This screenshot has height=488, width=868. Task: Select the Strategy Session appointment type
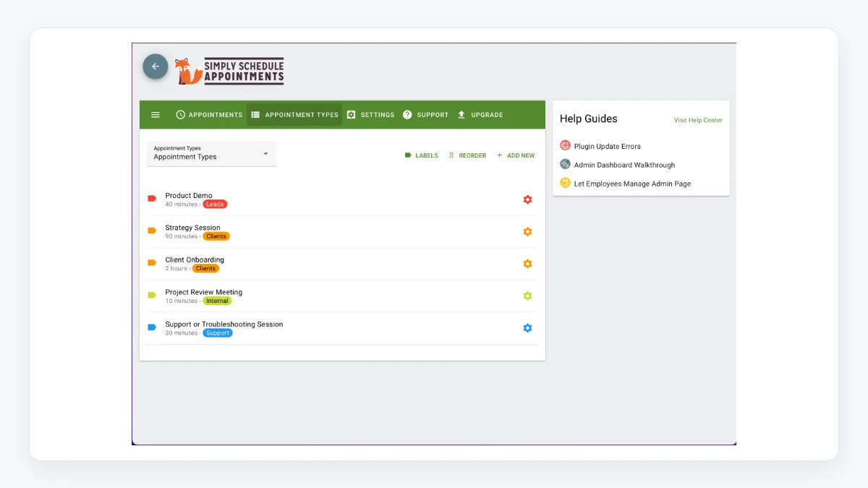[x=342, y=232]
